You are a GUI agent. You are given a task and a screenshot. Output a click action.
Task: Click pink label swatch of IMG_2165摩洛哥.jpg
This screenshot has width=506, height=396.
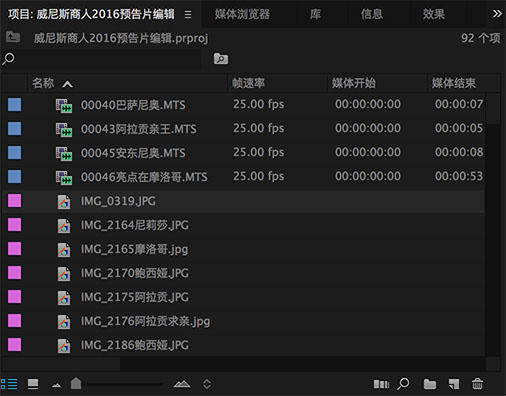pos(14,249)
